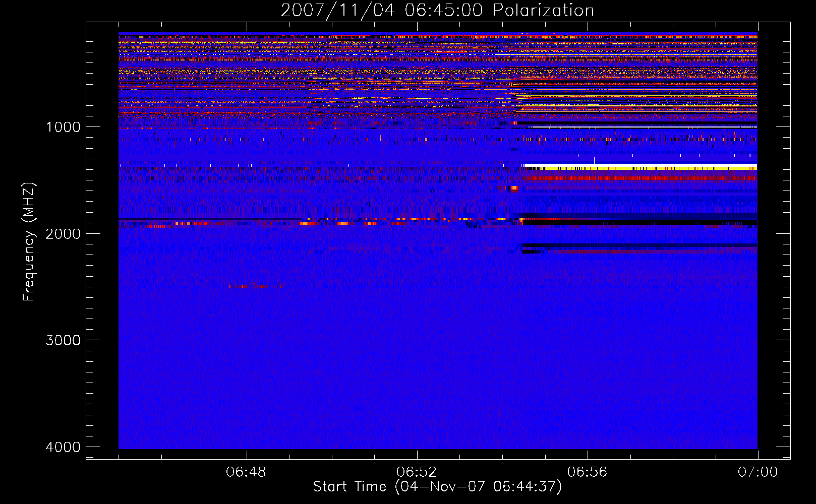Click the 06:56 time tick label

(x=587, y=472)
